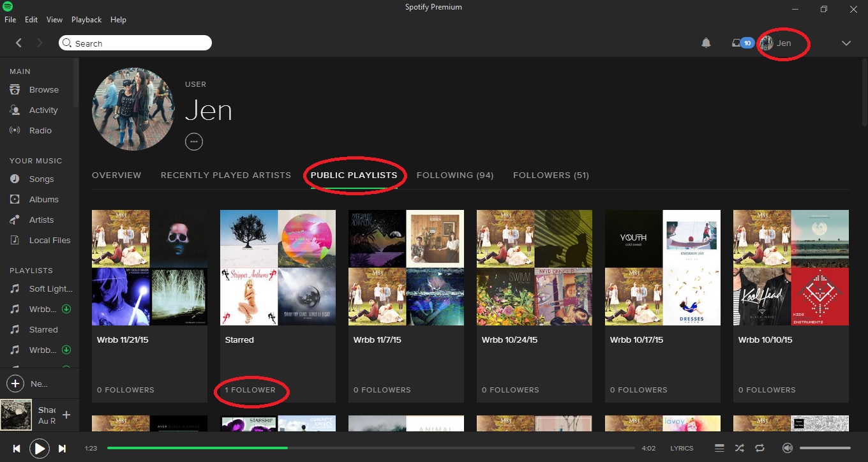The width and height of the screenshot is (868, 462).
Task: Open the play queue list icon
Action: click(719, 448)
